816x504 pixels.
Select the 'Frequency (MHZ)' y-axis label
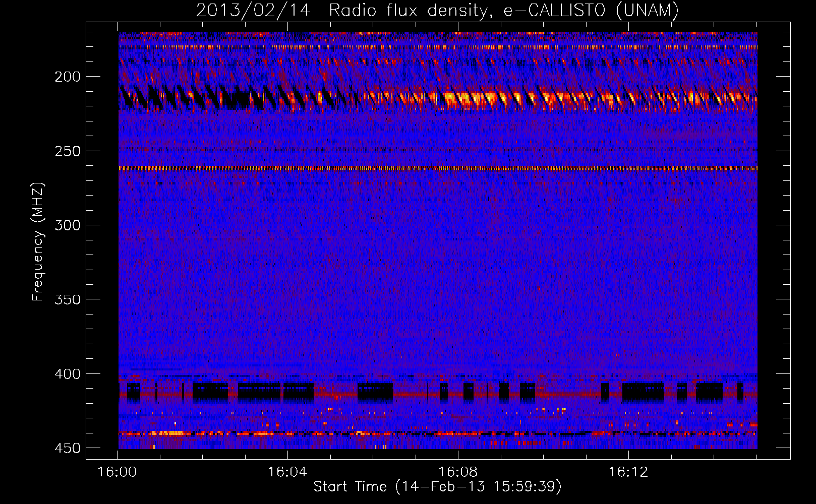click(38, 241)
